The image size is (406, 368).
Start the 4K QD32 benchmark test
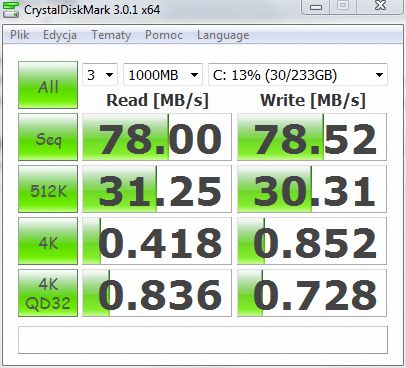click(48, 293)
